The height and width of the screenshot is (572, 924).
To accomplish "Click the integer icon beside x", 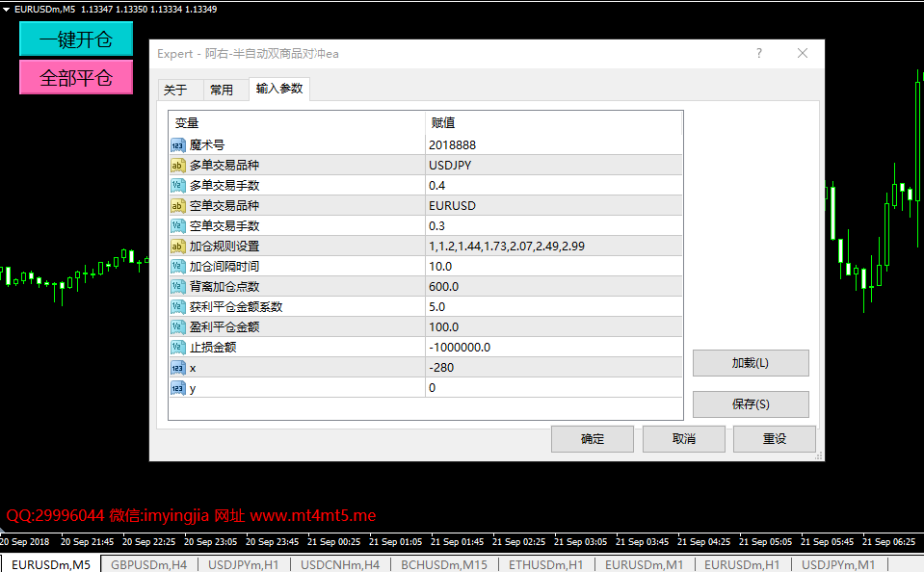I will coord(177,368).
